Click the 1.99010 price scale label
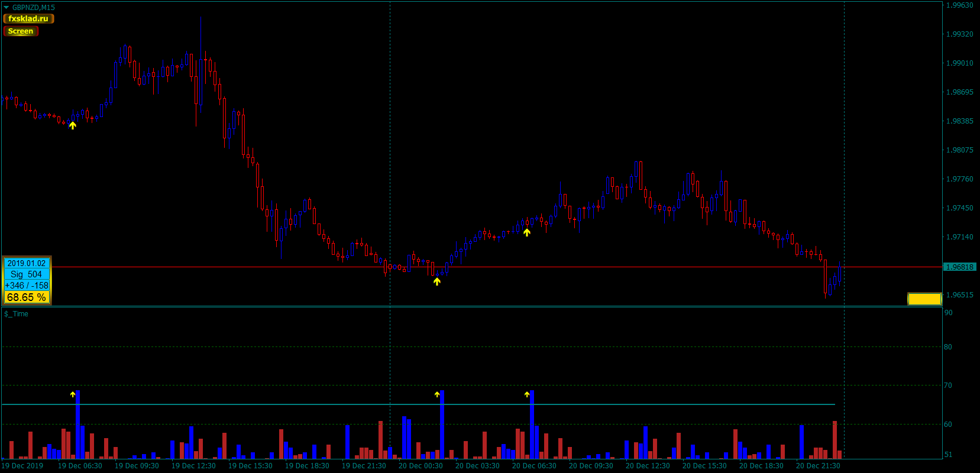Viewport: 980px width, 473px height. point(959,63)
